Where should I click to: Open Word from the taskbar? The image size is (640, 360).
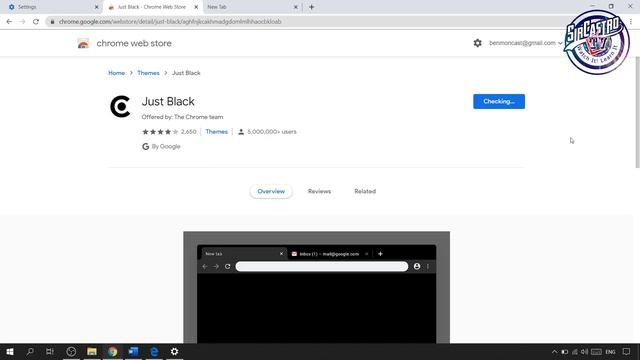133,351
